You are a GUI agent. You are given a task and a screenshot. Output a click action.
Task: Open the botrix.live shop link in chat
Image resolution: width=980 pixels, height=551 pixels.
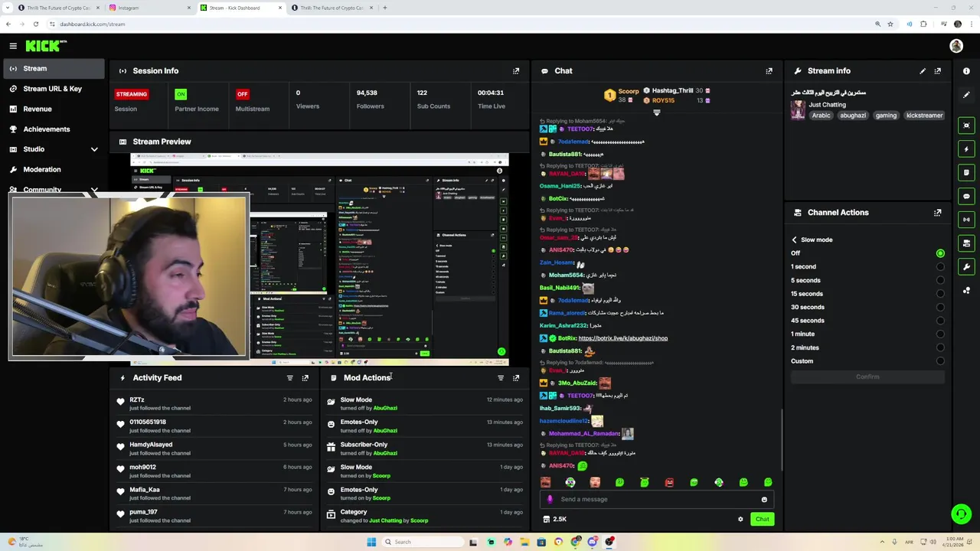pyautogui.click(x=623, y=338)
